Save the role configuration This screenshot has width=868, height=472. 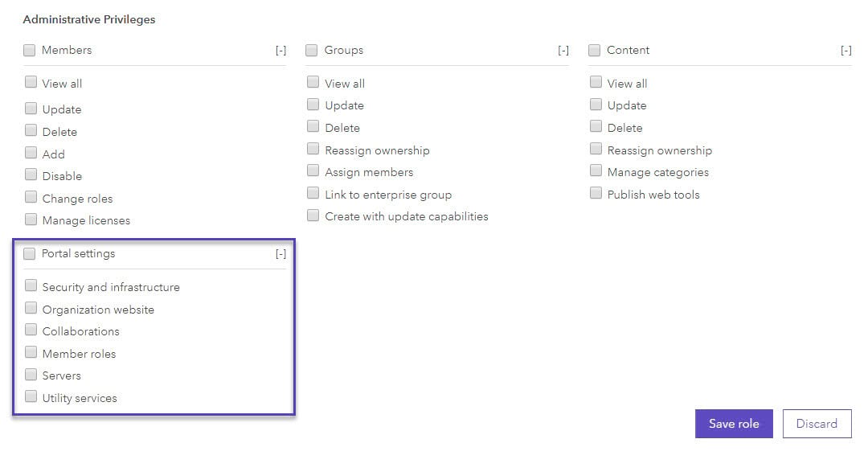pyautogui.click(x=733, y=424)
